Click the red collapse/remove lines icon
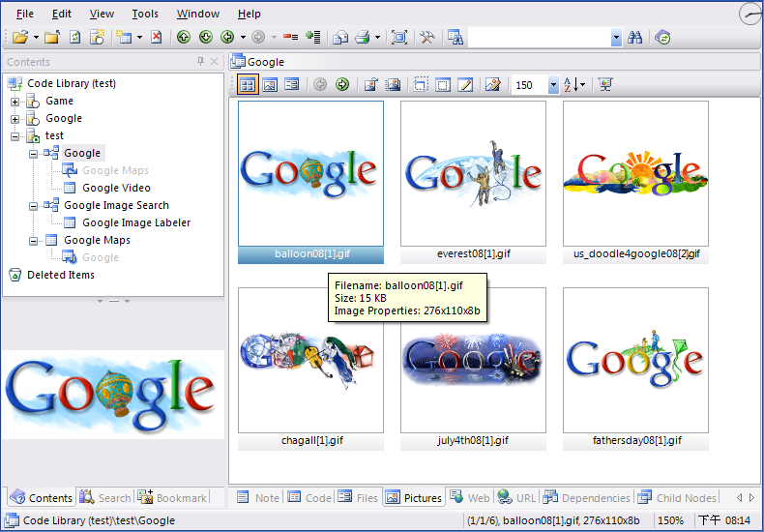Image resolution: width=764 pixels, height=532 pixels. [290, 37]
